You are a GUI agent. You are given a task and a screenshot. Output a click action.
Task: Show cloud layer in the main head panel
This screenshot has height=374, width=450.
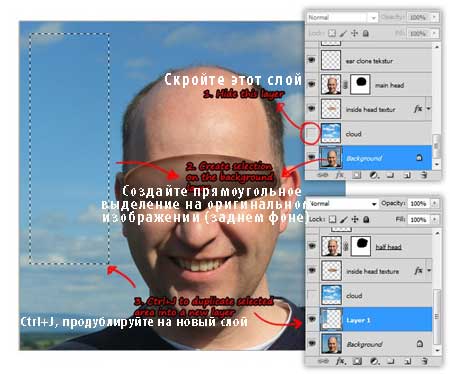click(311, 134)
